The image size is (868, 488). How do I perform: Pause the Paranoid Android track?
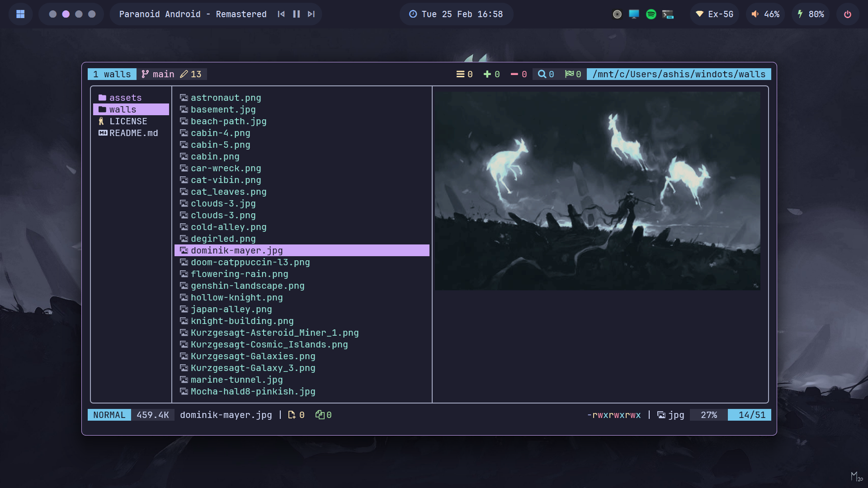[x=296, y=14]
